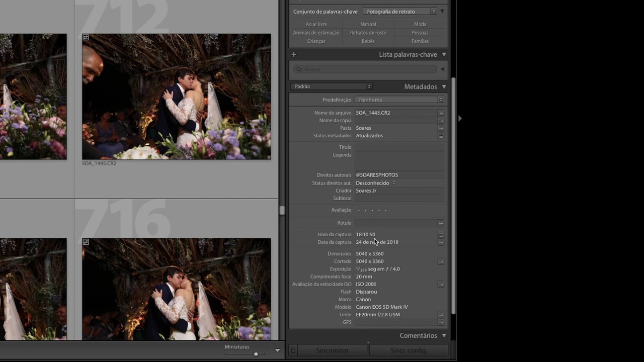Click the list icon beside Status metadados

441,136
